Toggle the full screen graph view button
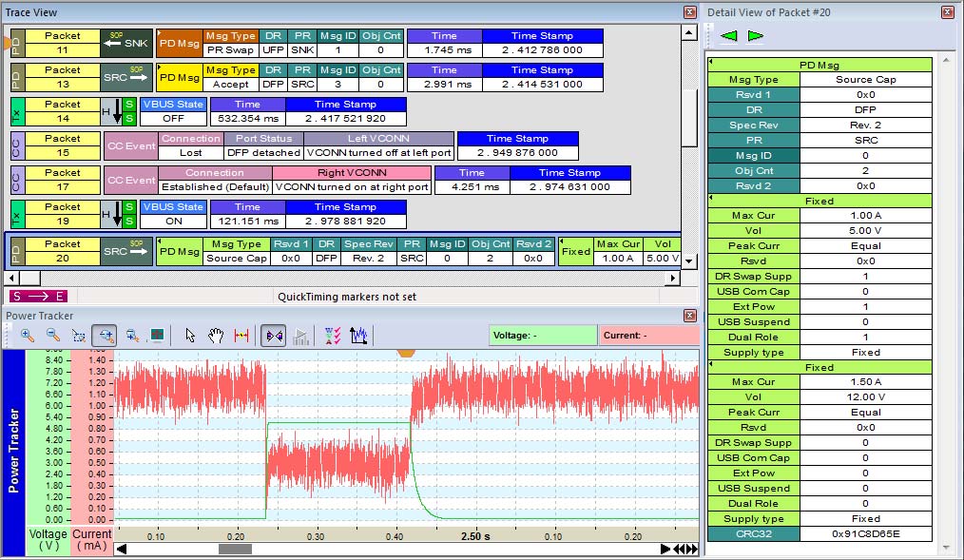This screenshot has height=560, width=964. coord(157,336)
